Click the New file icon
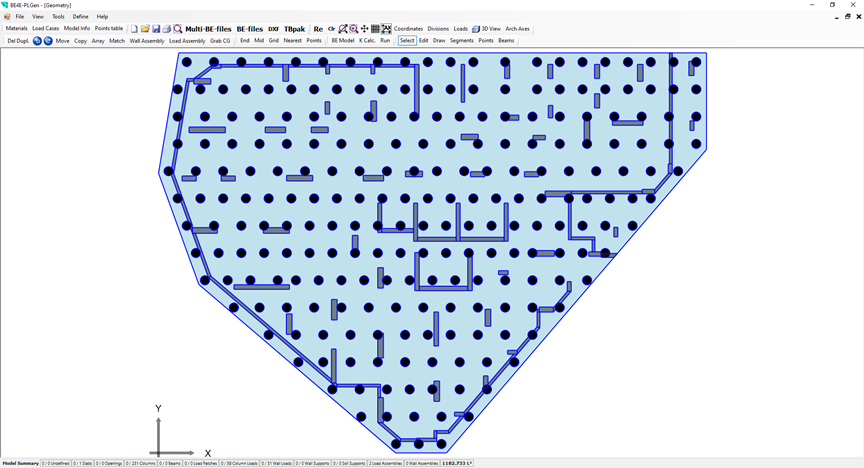Image resolution: width=864 pixels, height=468 pixels. tap(135, 29)
